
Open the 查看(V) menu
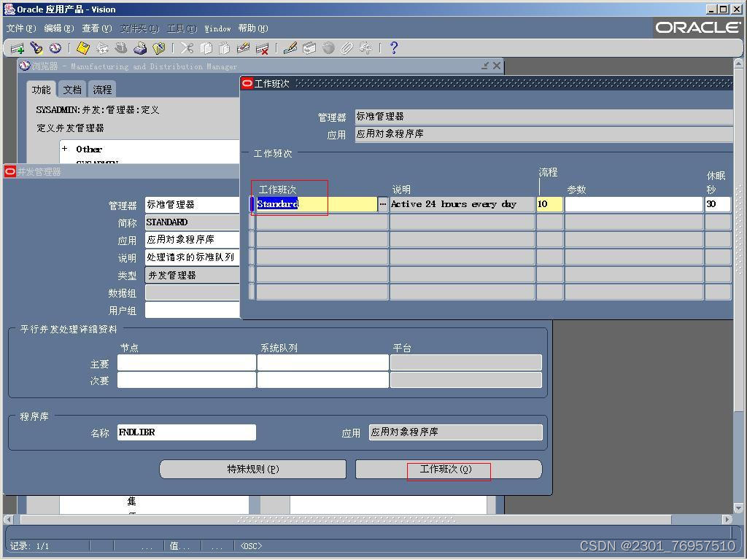point(97,28)
